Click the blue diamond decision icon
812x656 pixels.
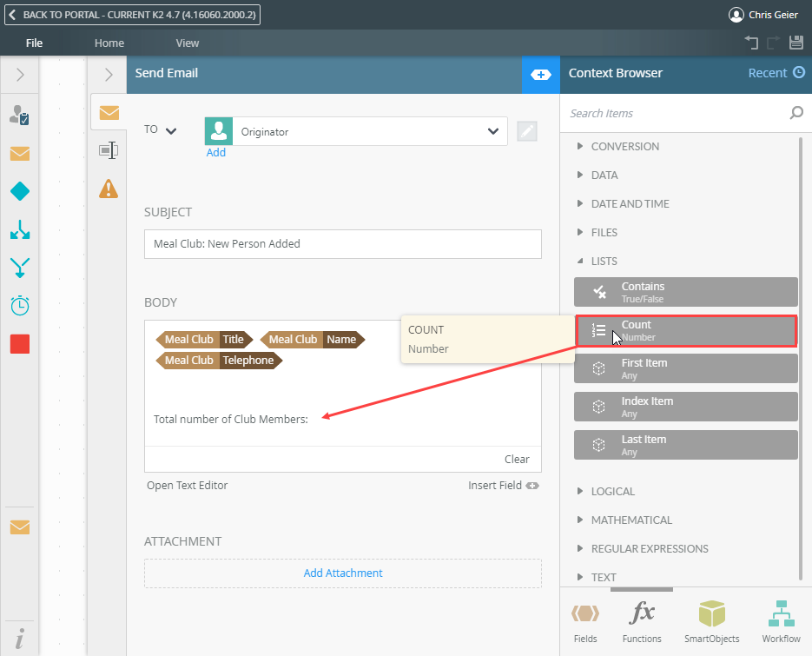pos(19,191)
